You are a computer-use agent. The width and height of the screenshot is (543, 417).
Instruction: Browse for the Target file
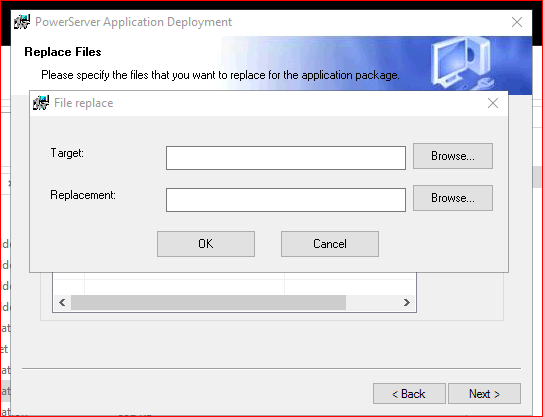click(x=453, y=156)
